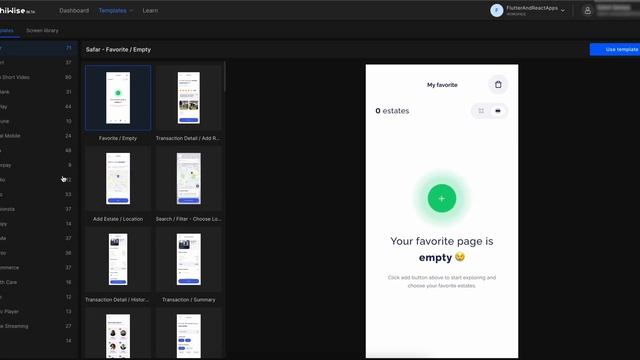Select the Transaction Detail / Histor... thumbnail
This screenshot has width=640, height=360.
(x=118, y=260)
